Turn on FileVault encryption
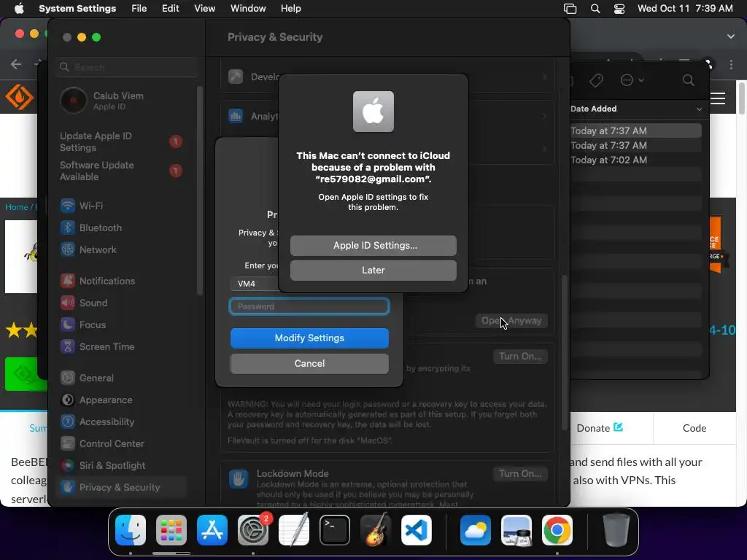The width and height of the screenshot is (747, 560). 520,356
